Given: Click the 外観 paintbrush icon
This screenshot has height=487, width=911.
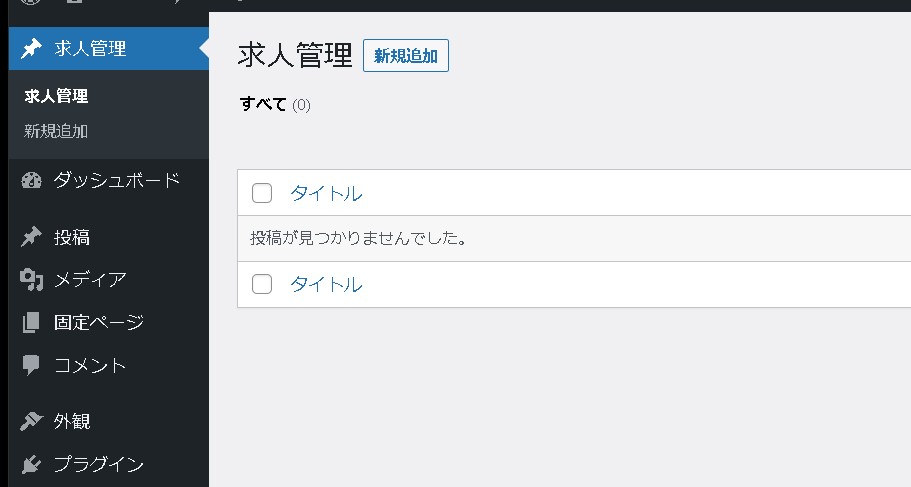Looking at the screenshot, I should tap(31, 421).
